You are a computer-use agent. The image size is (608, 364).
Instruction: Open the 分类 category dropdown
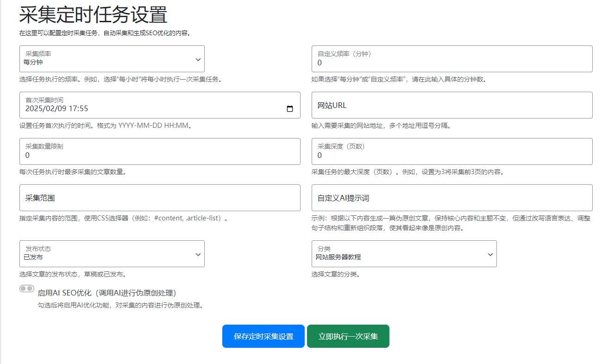pos(403,254)
